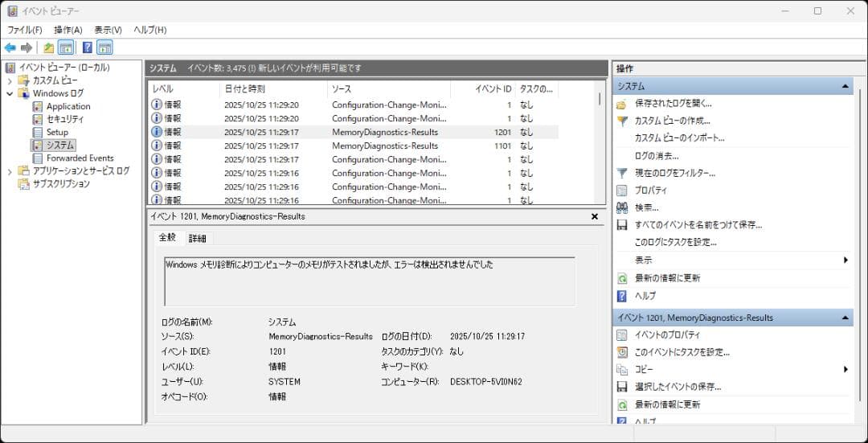Toggle the action pane toolbar icon
Viewport: 868px width, 443px height.
104,47
